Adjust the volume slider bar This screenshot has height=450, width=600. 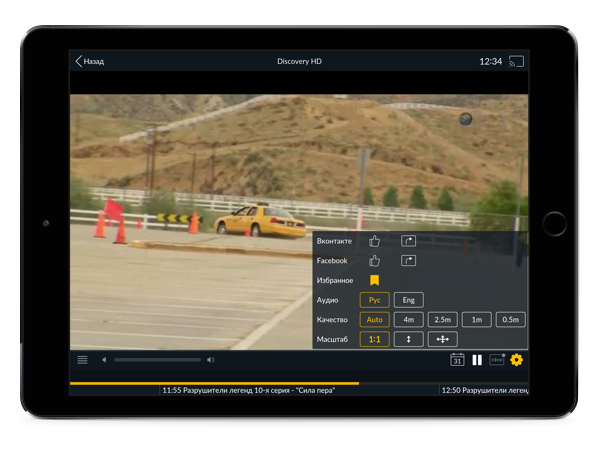pos(157,360)
